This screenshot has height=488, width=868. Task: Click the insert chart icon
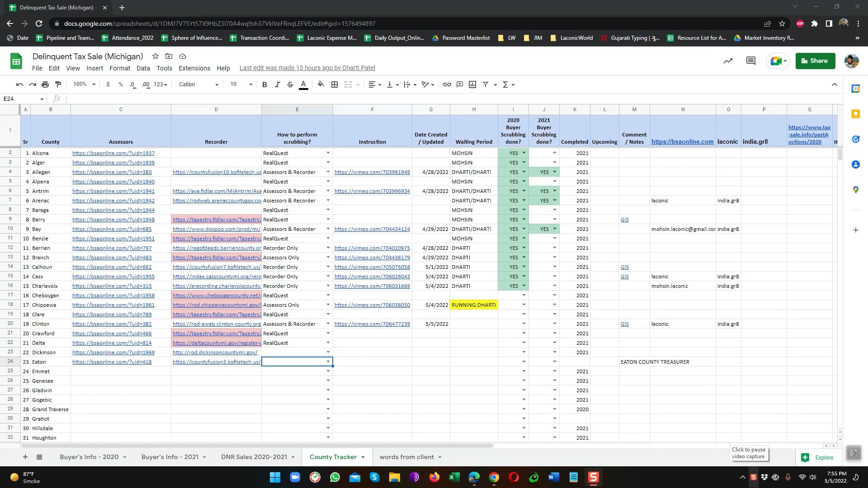pos(472,84)
